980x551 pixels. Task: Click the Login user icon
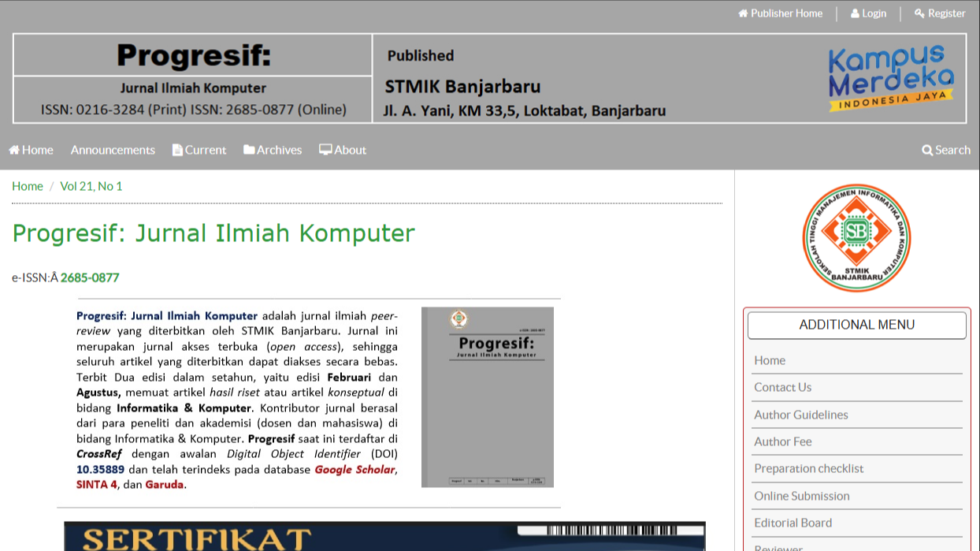[855, 13]
